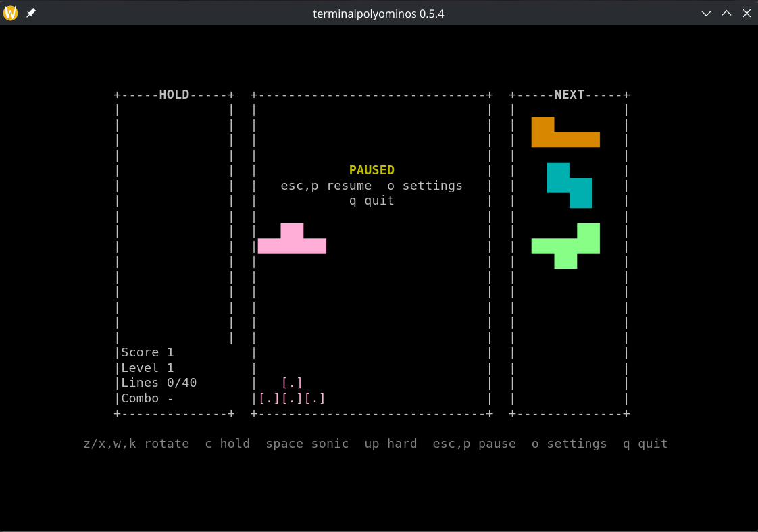Click the pink ghost piece outline at bottom
This screenshot has height=532, width=758.
coord(292,390)
